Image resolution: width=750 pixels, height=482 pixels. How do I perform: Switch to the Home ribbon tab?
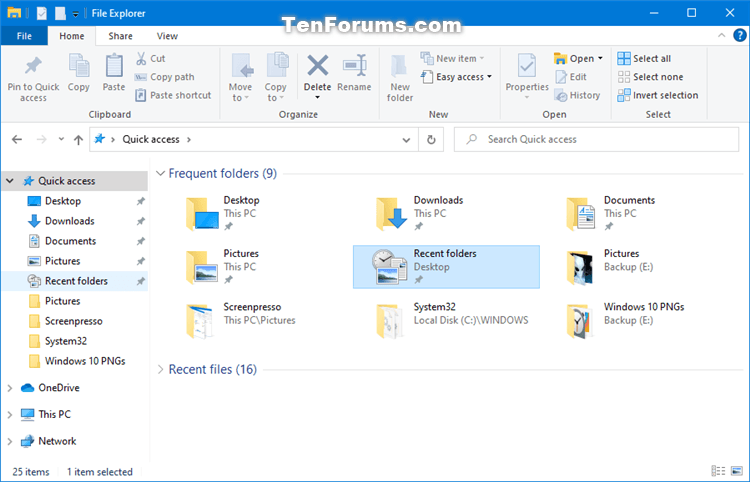click(x=72, y=36)
